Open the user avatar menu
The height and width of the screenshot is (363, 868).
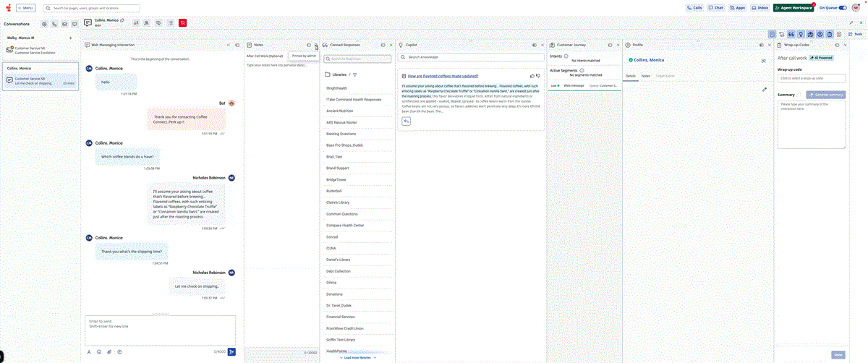coord(856,8)
